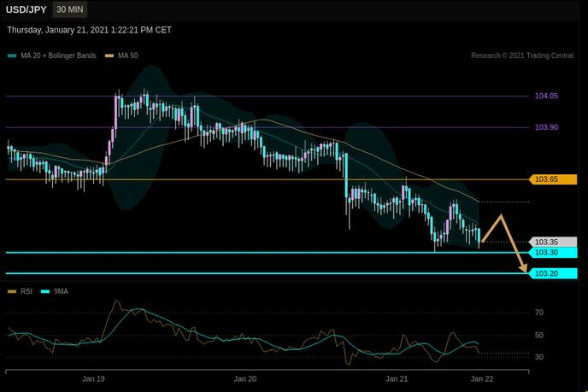Click the Trading Central research credit
This screenshot has height=392, width=588.
point(522,56)
